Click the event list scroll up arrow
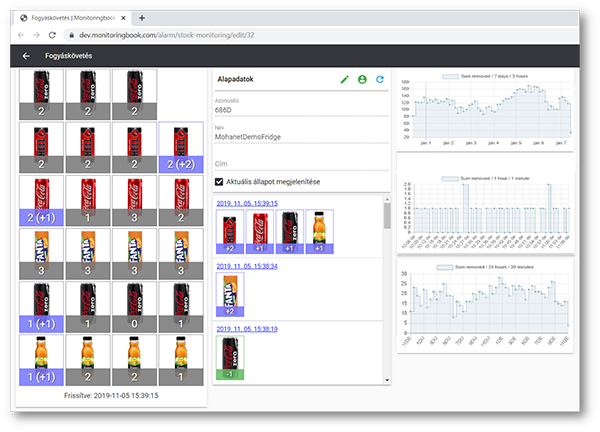The image size is (600, 432). coord(387,199)
